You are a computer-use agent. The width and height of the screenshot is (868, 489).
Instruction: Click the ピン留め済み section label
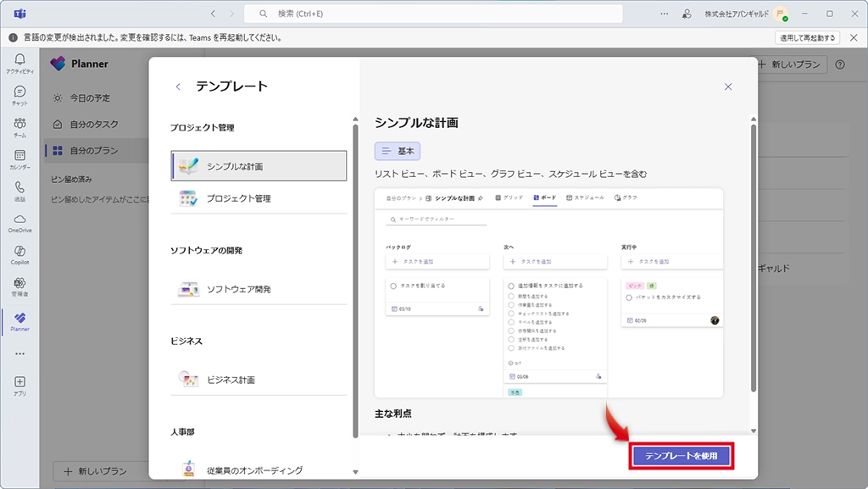[x=71, y=179]
